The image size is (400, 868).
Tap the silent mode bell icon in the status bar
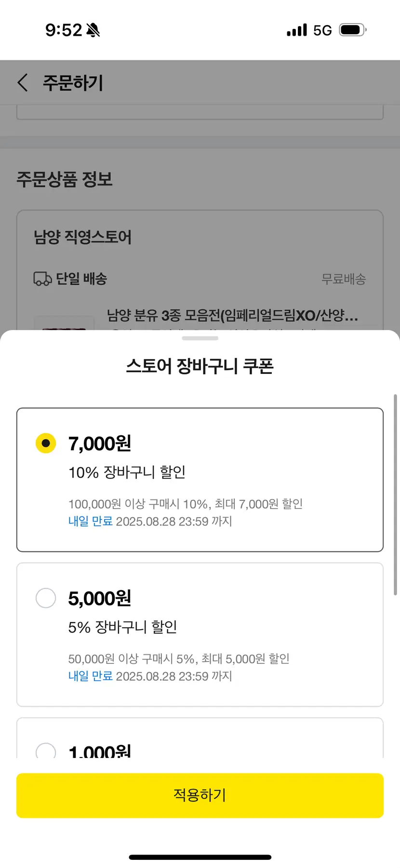pyautogui.click(x=93, y=30)
